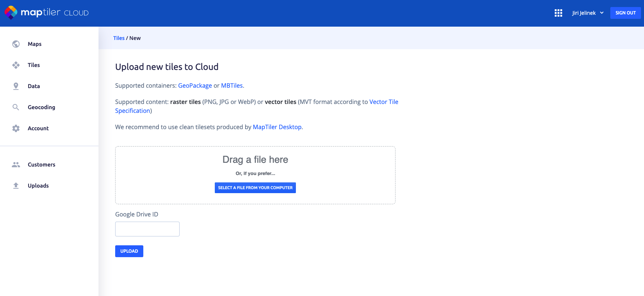Follow the GeoPackage link

tap(195, 85)
